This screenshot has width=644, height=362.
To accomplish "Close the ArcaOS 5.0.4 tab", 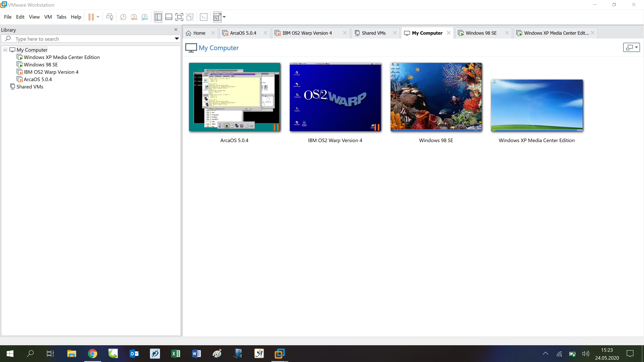I will 265,33.
